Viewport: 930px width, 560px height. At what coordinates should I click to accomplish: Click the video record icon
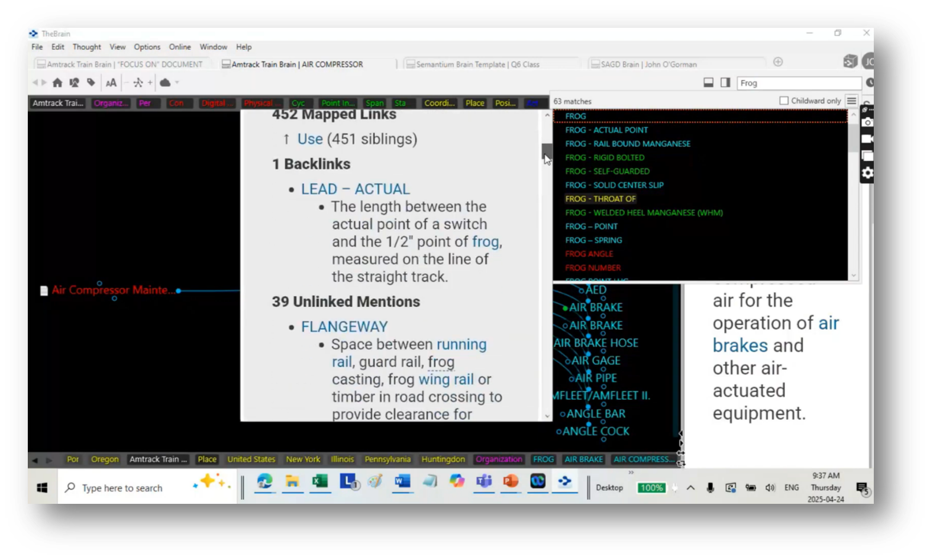click(867, 139)
